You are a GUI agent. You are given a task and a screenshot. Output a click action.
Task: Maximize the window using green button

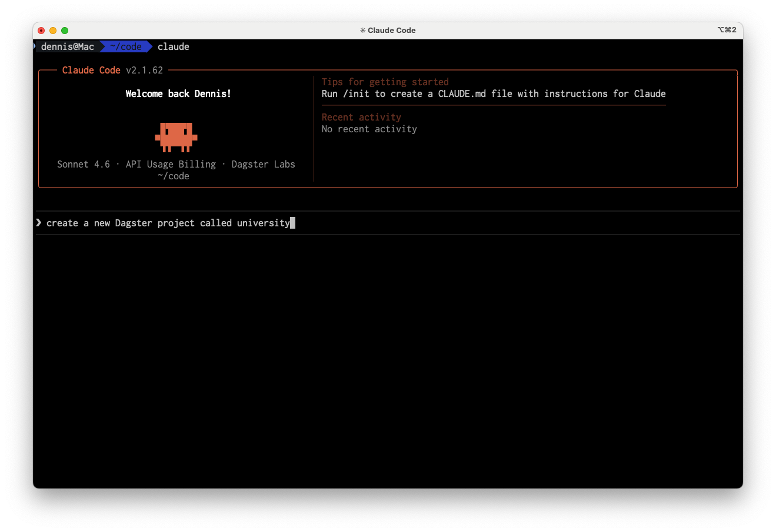65,31
